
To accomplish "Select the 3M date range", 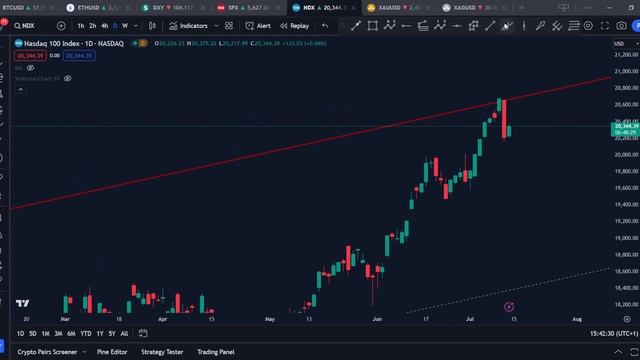I will point(58,333).
